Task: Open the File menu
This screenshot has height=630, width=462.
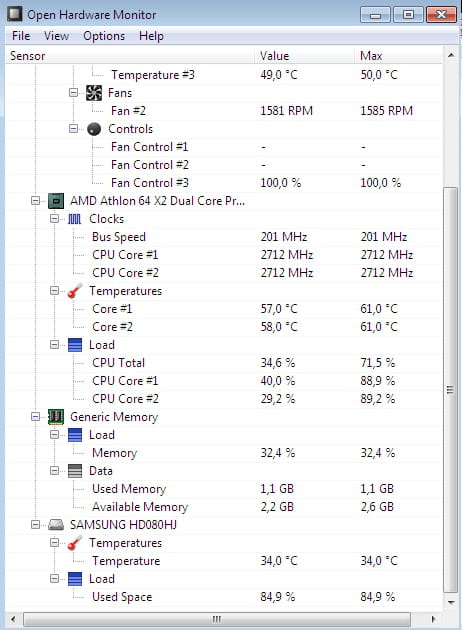Action: [21, 36]
